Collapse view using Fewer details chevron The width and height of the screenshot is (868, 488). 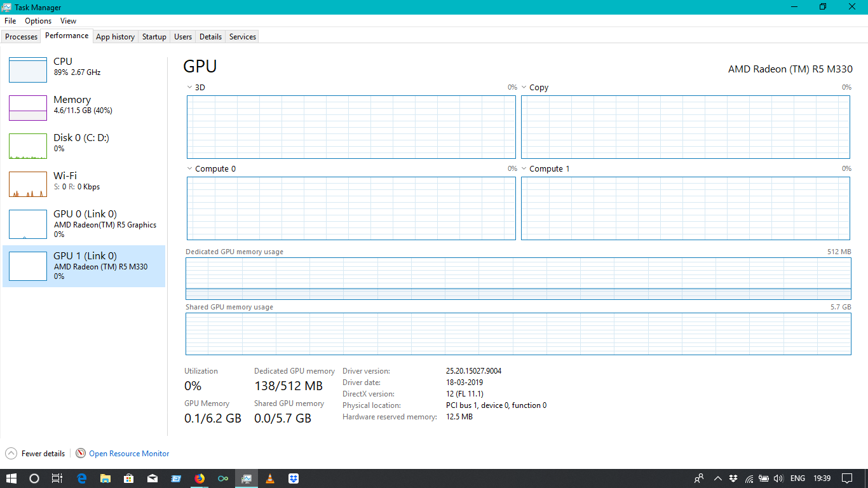pyautogui.click(x=11, y=453)
